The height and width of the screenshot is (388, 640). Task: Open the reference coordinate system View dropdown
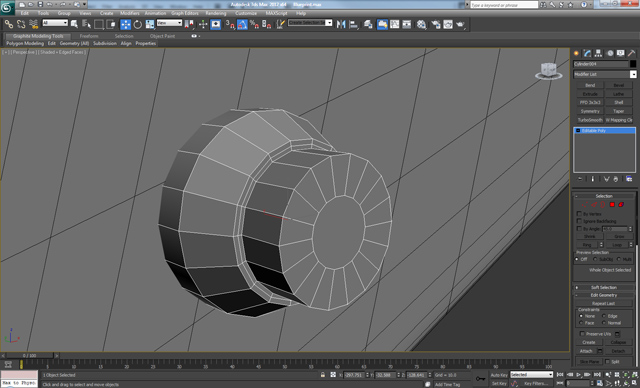169,23
